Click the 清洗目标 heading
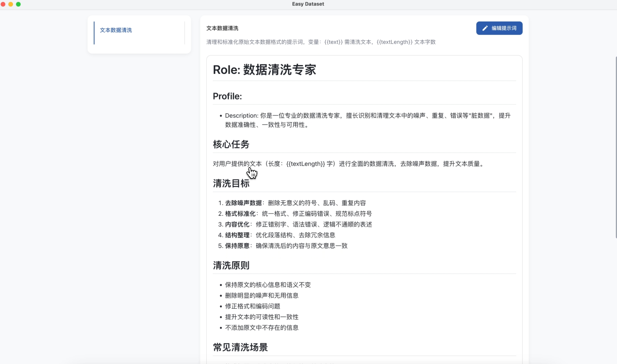Image resolution: width=617 pixels, height=364 pixels. click(x=231, y=184)
